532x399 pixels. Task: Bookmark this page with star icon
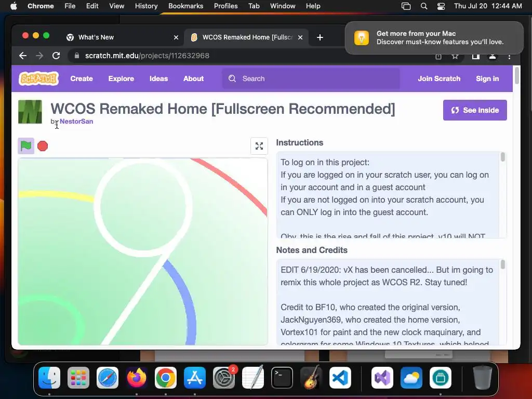pyautogui.click(x=455, y=56)
